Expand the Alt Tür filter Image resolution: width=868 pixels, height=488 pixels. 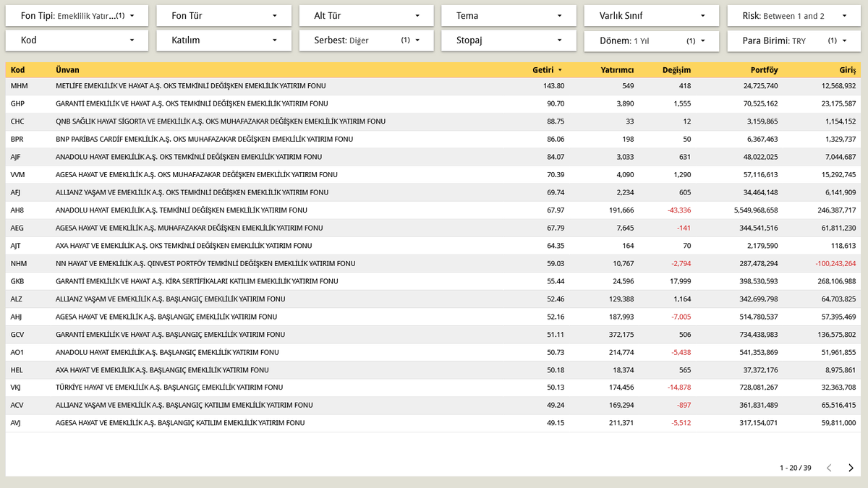pos(367,16)
